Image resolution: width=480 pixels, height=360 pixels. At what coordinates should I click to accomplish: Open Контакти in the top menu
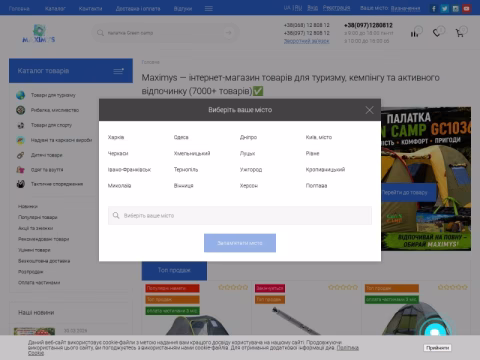(x=90, y=9)
